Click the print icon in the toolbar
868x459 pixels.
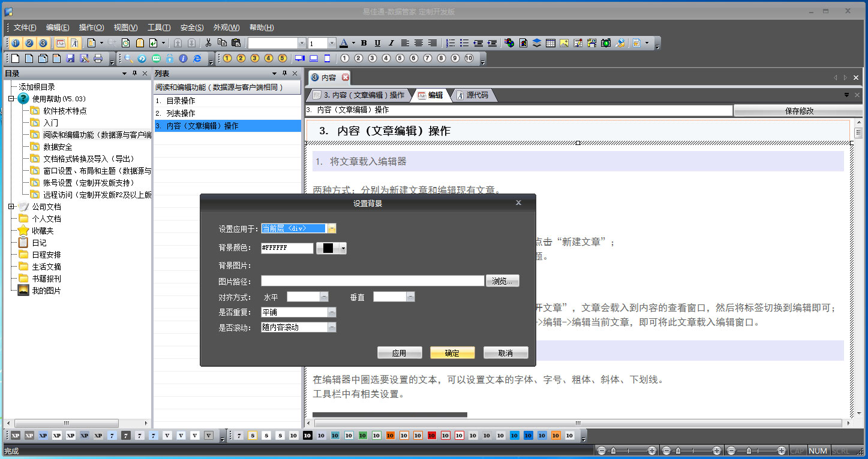[x=97, y=58]
